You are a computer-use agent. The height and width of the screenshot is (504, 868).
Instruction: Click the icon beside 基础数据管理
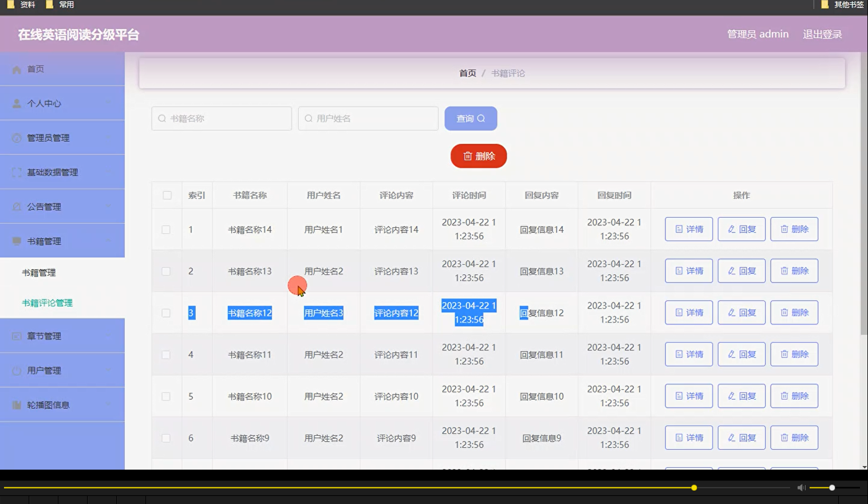click(17, 172)
